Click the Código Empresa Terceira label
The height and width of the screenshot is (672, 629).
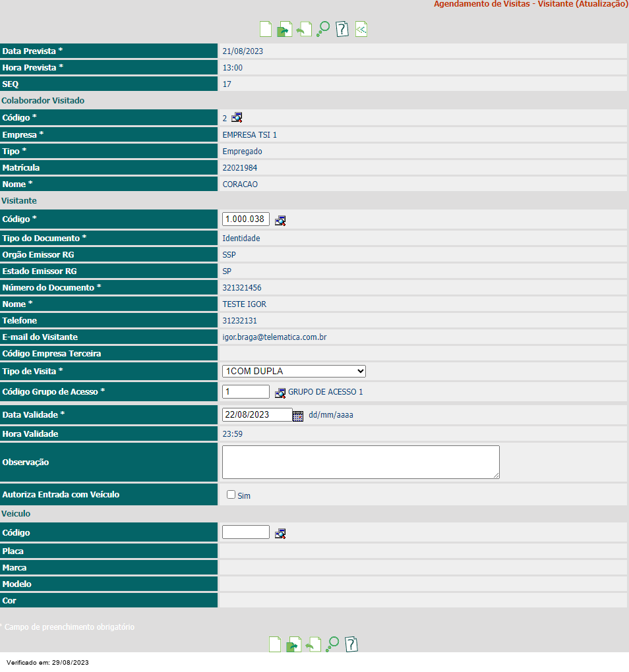pos(51,354)
